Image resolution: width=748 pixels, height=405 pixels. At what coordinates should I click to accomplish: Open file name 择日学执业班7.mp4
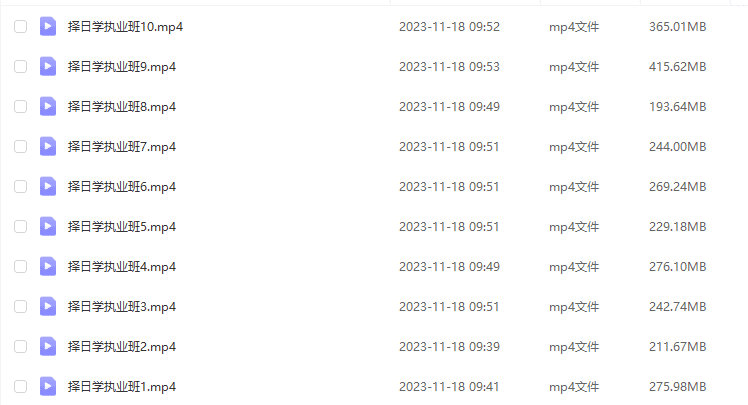(x=122, y=147)
